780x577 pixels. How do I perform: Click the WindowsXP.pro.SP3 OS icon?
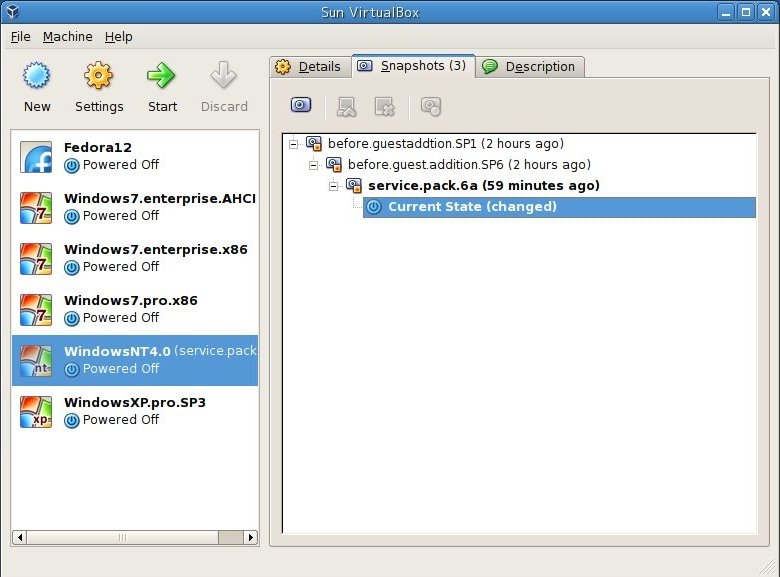(x=36, y=412)
